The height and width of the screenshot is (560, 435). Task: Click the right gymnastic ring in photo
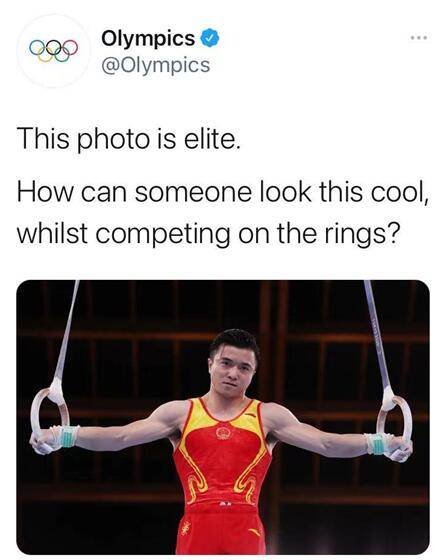pyautogui.click(x=394, y=419)
